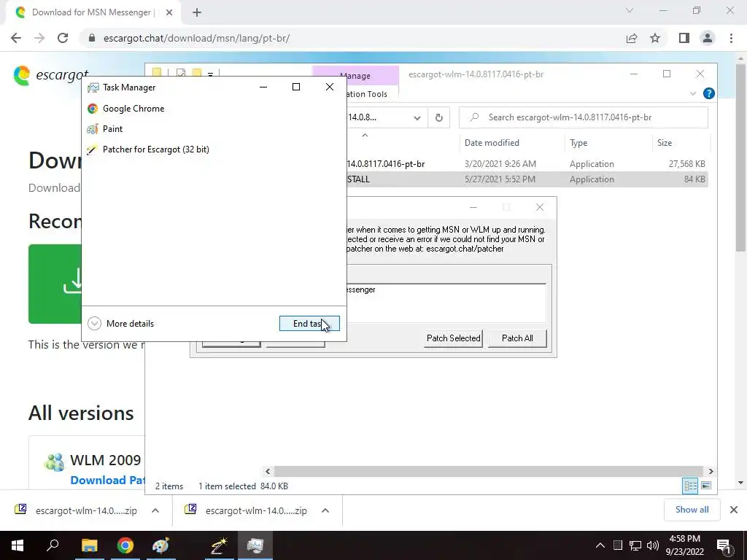Refresh the File Explorer folder

point(438,117)
